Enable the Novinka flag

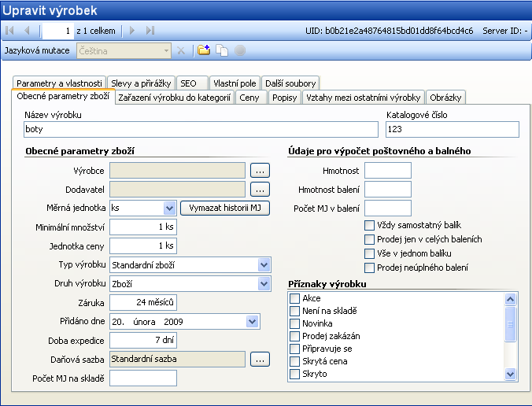[x=295, y=323]
